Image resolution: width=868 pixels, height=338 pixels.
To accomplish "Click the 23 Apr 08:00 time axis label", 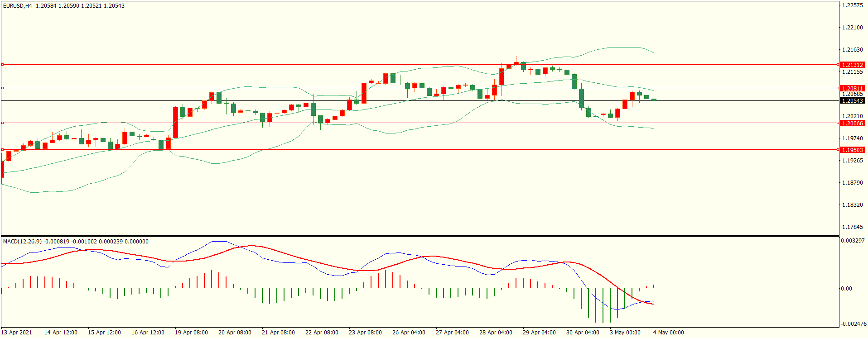I will coord(365,332).
